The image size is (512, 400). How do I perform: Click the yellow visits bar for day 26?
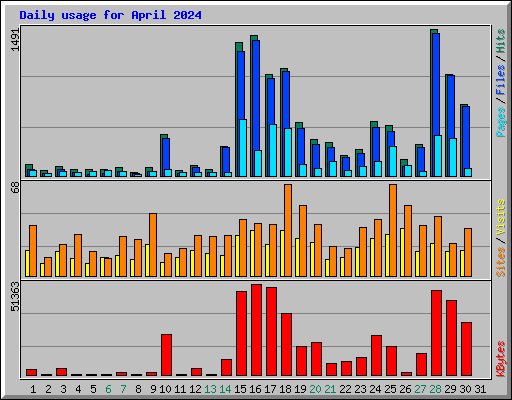tap(402, 252)
